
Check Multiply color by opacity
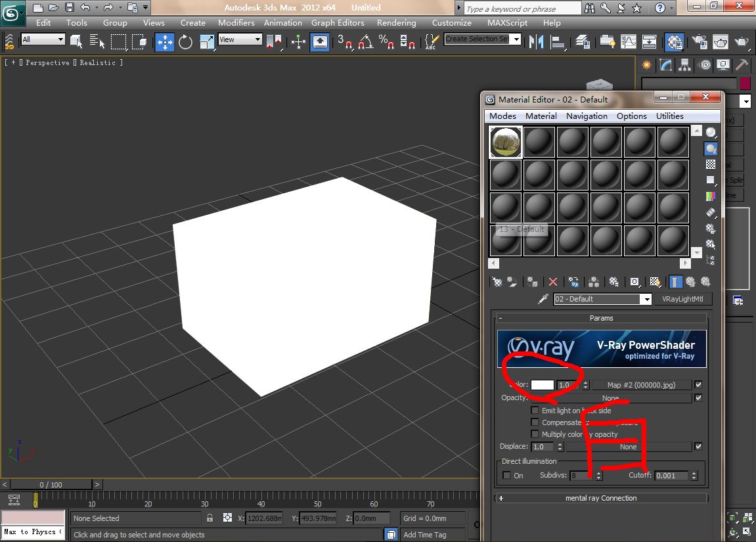click(535, 434)
